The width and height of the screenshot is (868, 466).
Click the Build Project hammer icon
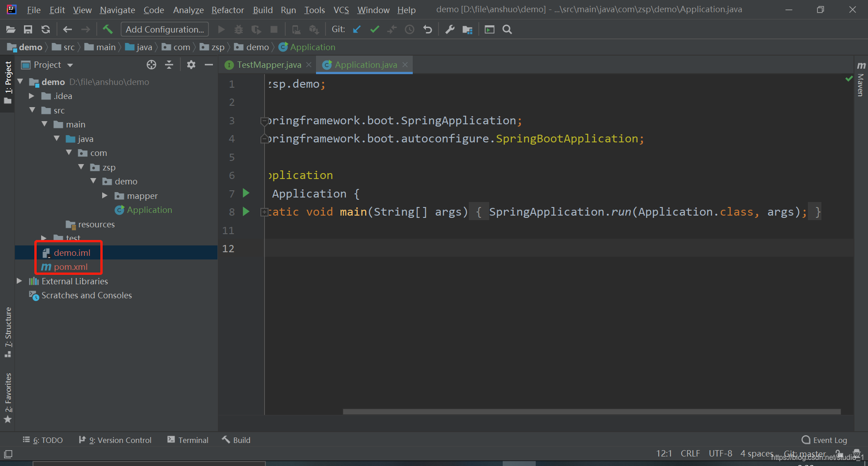(x=108, y=29)
